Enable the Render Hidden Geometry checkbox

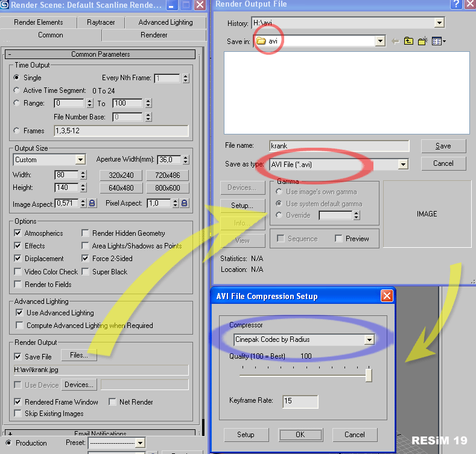point(86,233)
